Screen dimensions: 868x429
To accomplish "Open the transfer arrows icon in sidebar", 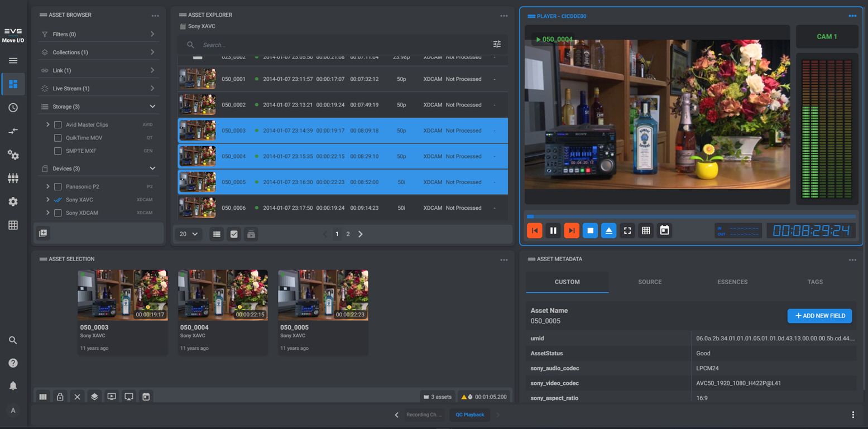I will [x=13, y=131].
